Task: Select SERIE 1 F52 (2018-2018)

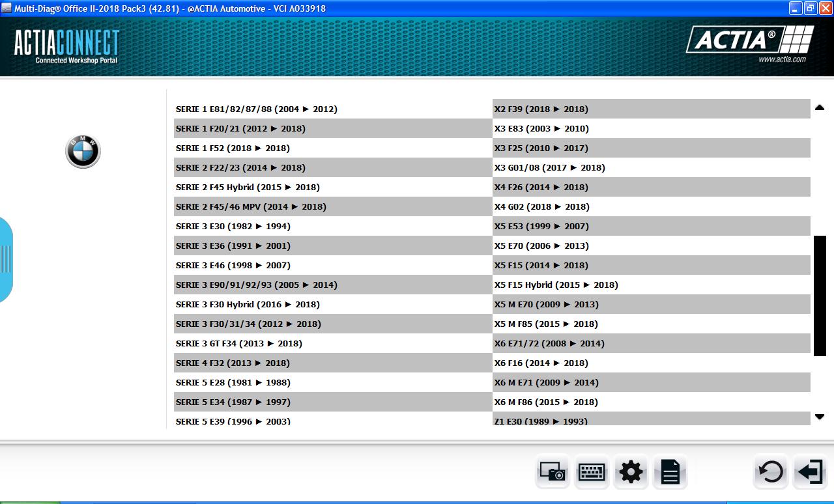Action: pyautogui.click(x=333, y=148)
